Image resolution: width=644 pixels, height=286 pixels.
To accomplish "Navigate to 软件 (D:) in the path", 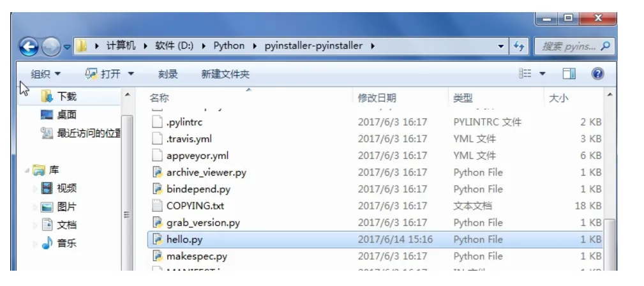I will point(174,45).
